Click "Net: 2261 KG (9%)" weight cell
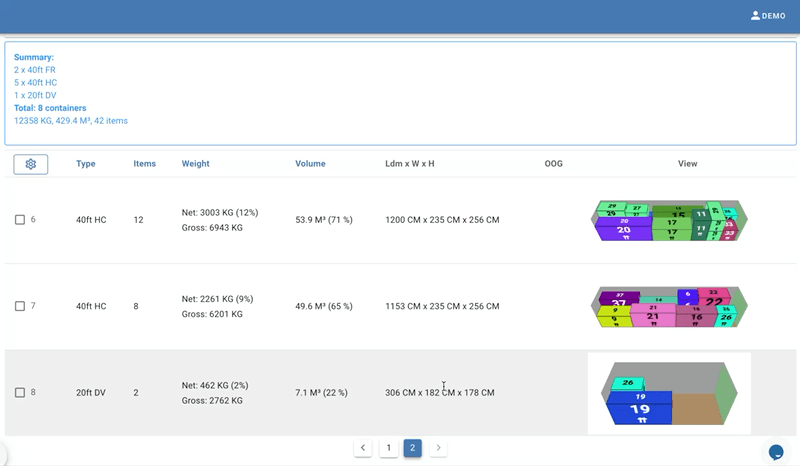Screen dimensions: 800x466 click(x=217, y=299)
